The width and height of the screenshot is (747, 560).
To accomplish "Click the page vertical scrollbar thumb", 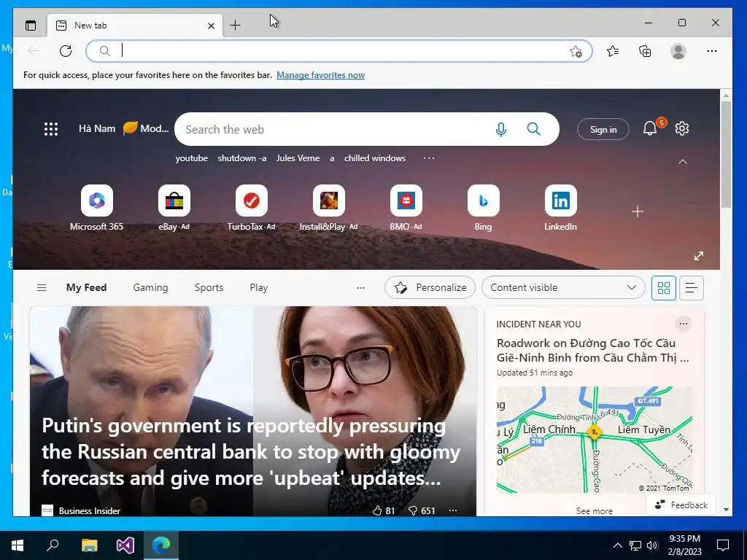I will pos(726,154).
